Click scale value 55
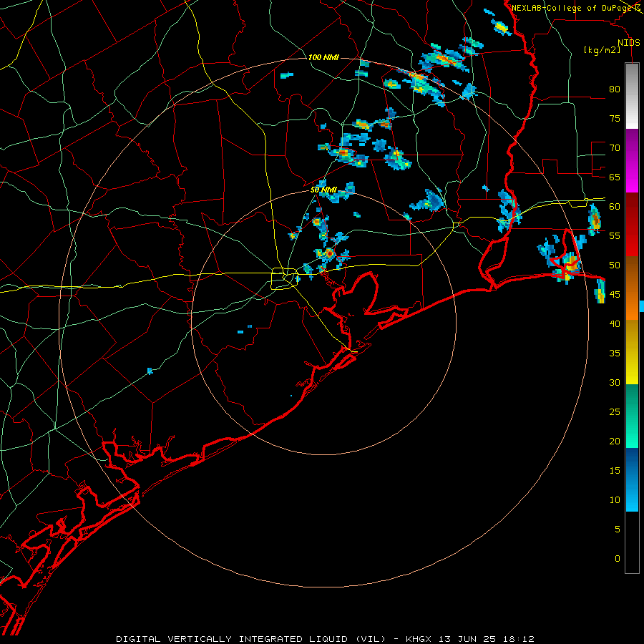This screenshot has height=644, width=644. pos(615,235)
